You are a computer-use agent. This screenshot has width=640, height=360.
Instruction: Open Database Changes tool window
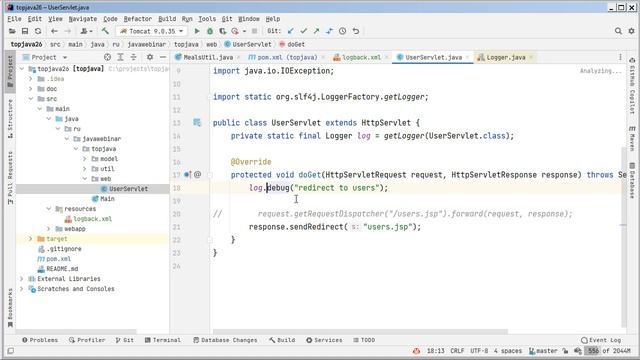tap(225, 340)
